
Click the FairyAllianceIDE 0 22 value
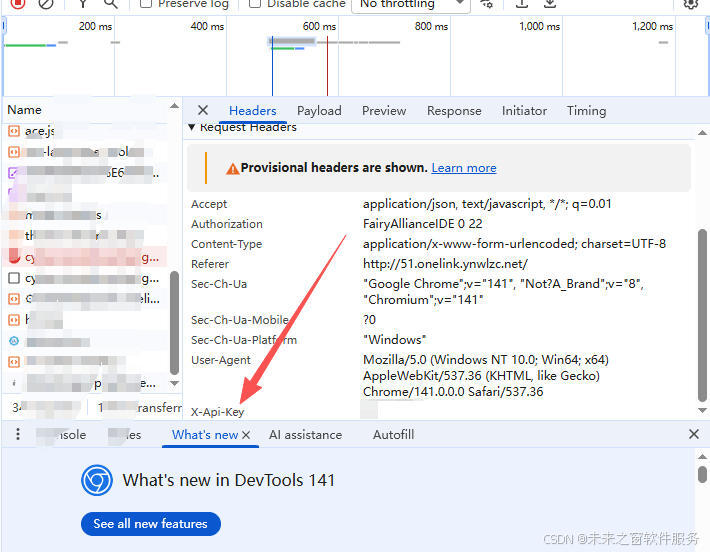tap(422, 224)
